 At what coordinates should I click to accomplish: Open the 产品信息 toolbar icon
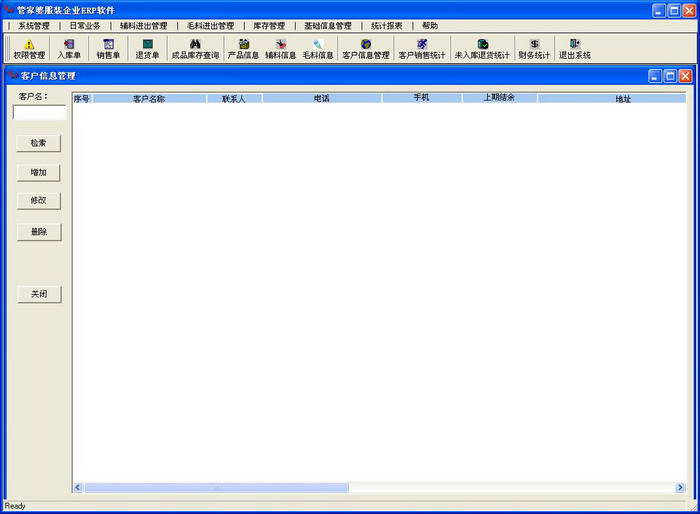click(x=243, y=49)
